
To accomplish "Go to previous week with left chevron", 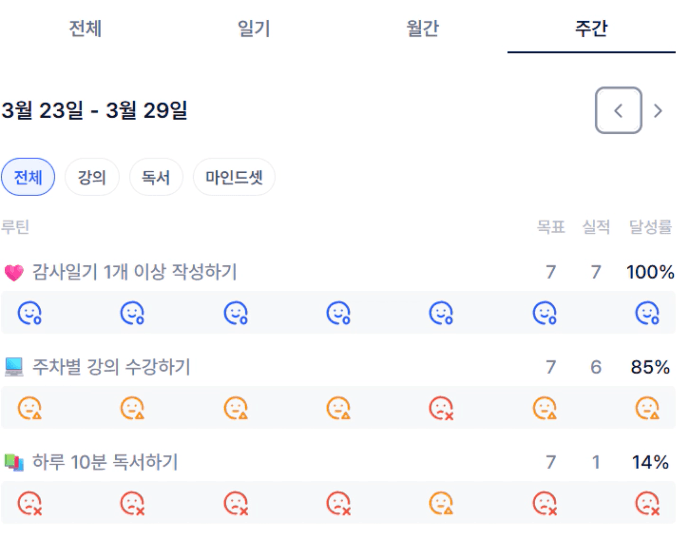I will 618,111.
